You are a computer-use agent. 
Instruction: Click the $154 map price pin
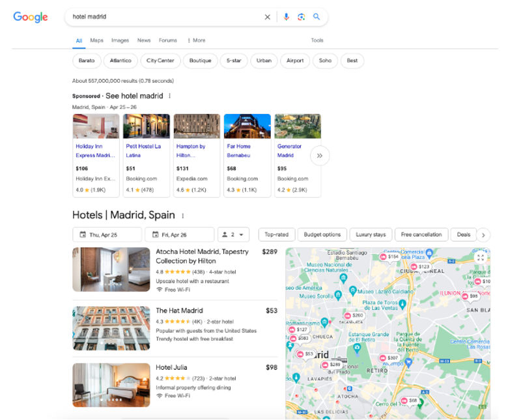coord(389,257)
